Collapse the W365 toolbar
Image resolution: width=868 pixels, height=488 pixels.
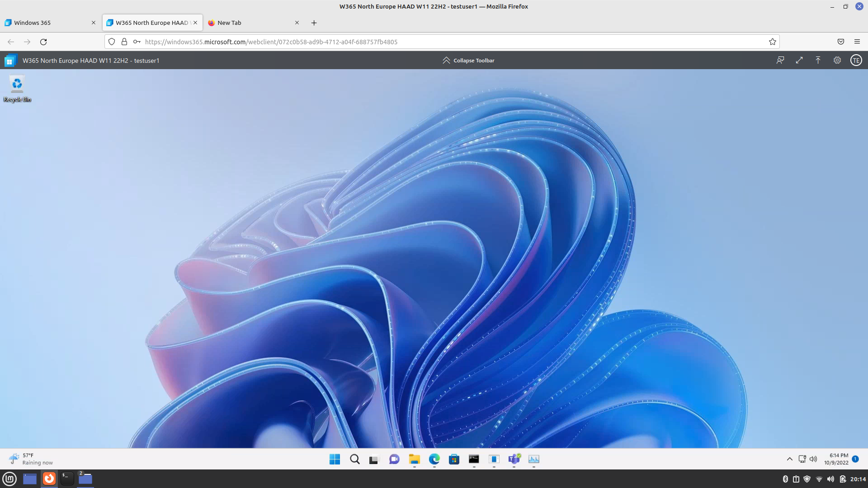(x=468, y=61)
